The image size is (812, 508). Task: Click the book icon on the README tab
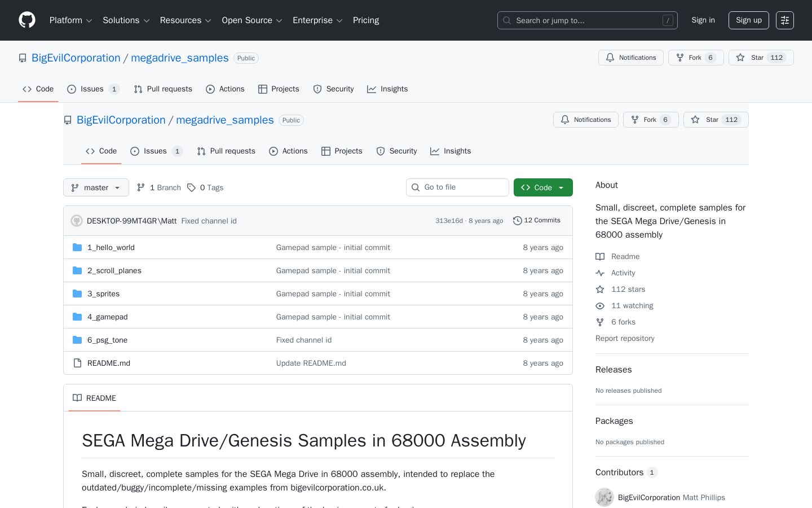[77, 398]
